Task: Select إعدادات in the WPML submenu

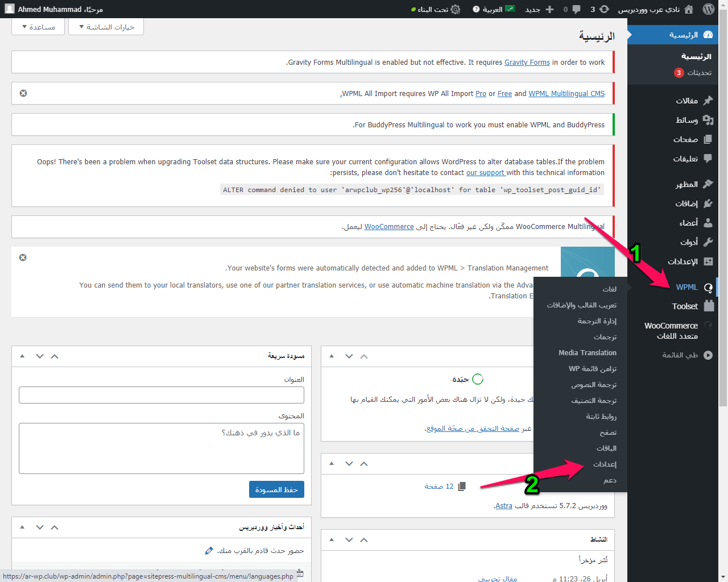Action: tap(605, 464)
